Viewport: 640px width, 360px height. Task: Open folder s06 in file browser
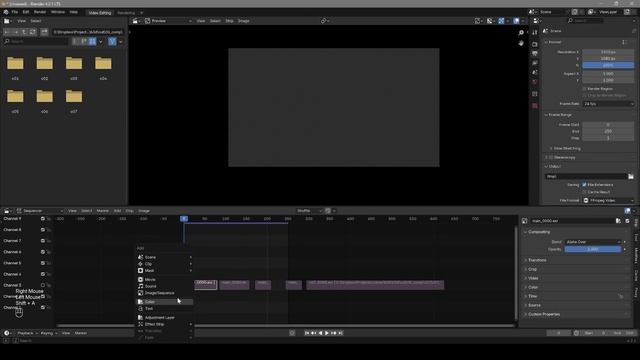pos(44,100)
